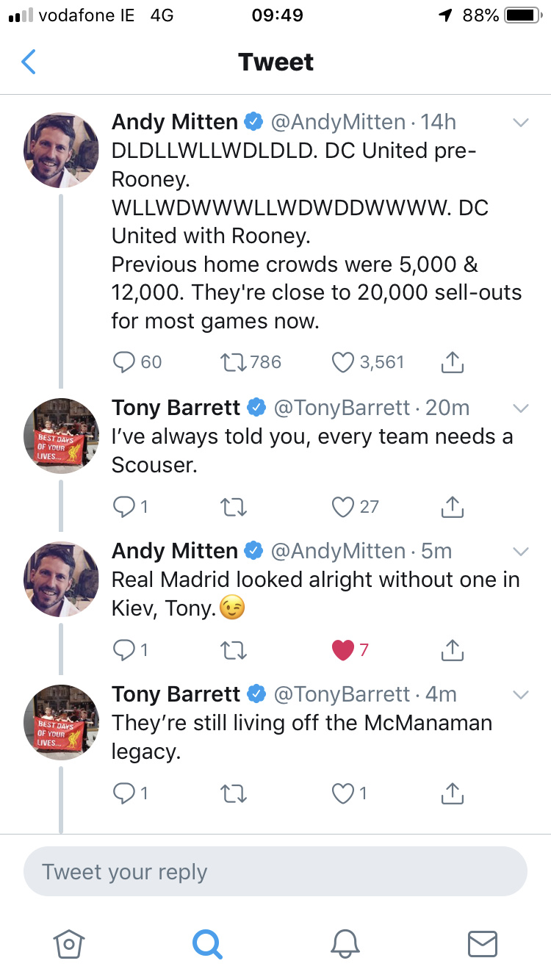Reply to Tony Barrett's Scouser tweet

[126, 505]
